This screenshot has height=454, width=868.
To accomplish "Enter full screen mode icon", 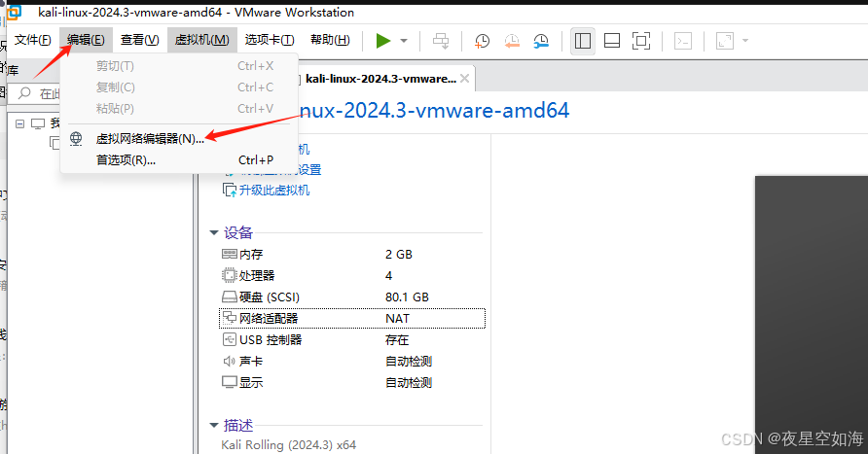I will coord(641,41).
